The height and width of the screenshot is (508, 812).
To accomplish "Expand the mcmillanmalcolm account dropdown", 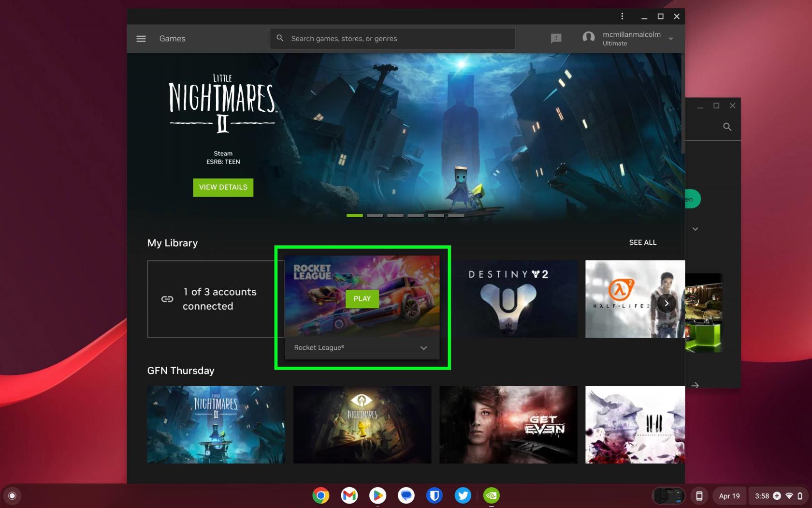I will click(671, 39).
